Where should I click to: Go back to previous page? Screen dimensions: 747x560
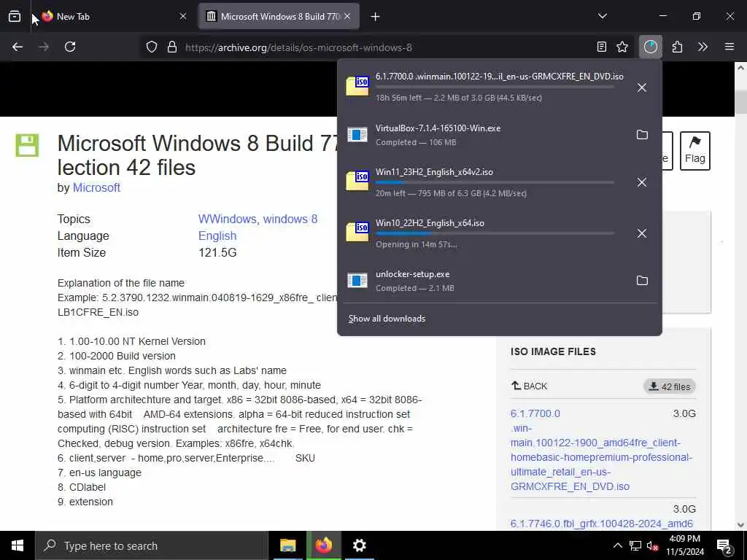18,47
